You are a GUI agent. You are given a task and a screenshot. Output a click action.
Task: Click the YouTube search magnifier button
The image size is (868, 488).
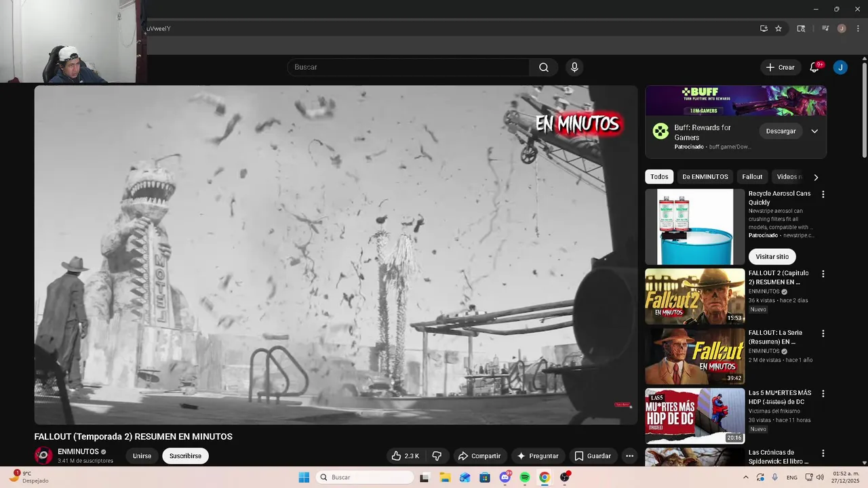click(x=544, y=67)
